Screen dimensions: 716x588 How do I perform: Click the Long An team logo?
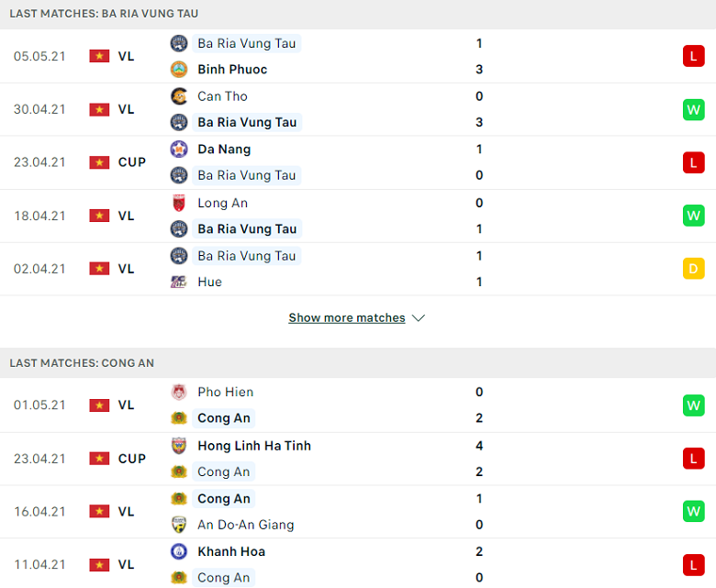click(179, 203)
